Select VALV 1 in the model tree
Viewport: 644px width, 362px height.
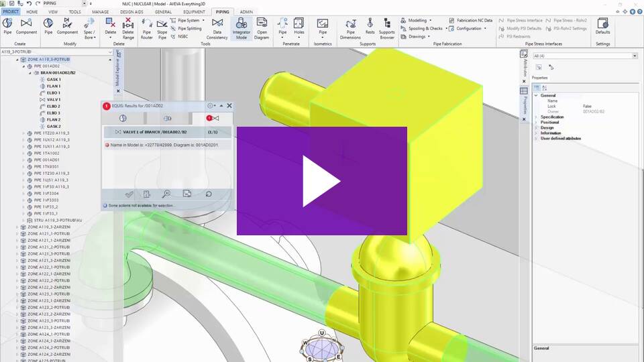click(54, 100)
